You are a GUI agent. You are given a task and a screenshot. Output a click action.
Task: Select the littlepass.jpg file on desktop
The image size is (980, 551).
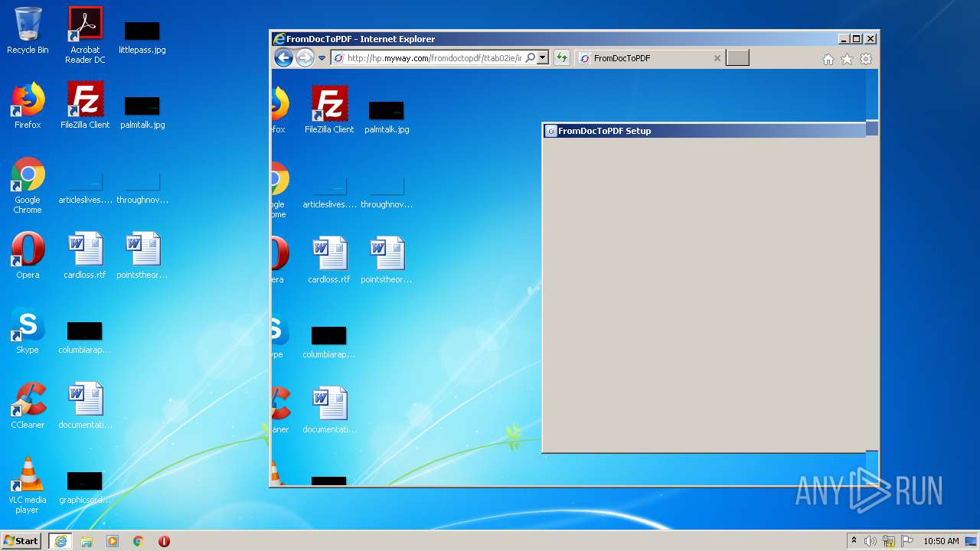[142, 37]
